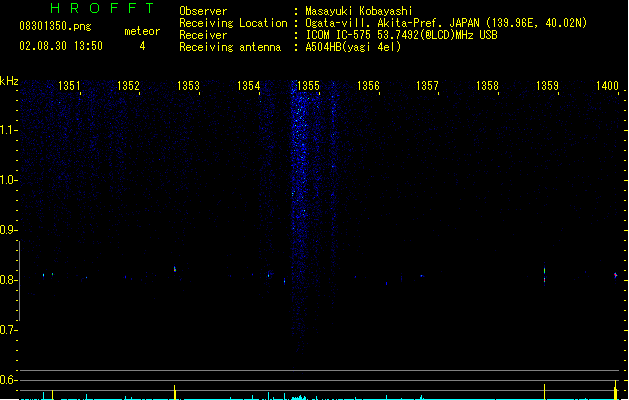Viewport: 629px width, 400px height.
Task: Click the A504HB(yagi 4el) antenna value
Action: pyautogui.click(x=353, y=47)
